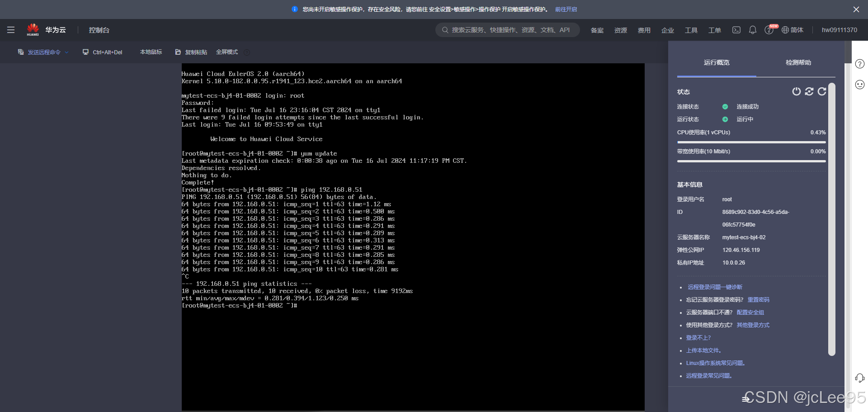Screen dimensions: 868x412
Task: Click the server ID 8689c902-83d0-4c56-a5da-
Action: 756,212
